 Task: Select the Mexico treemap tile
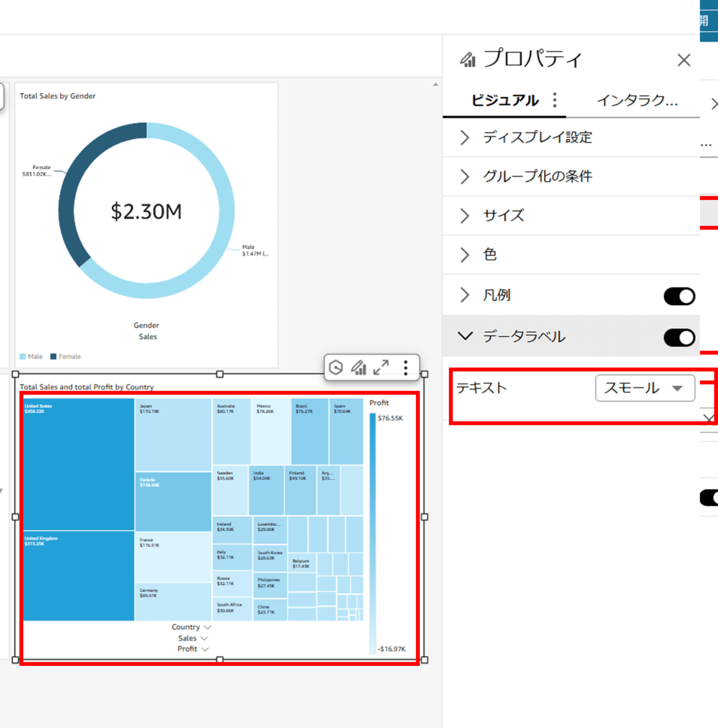click(271, 431)
